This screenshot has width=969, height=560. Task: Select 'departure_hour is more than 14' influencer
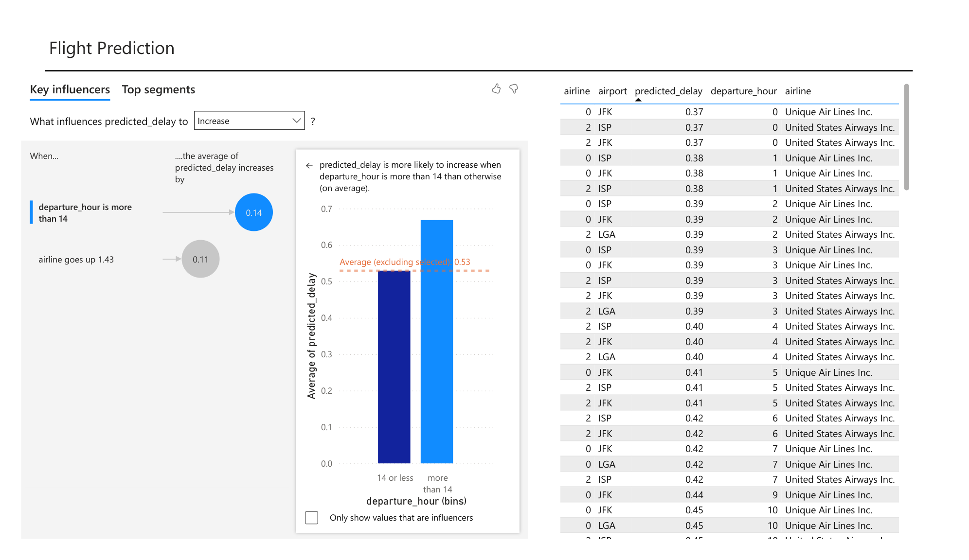point(85,213)
